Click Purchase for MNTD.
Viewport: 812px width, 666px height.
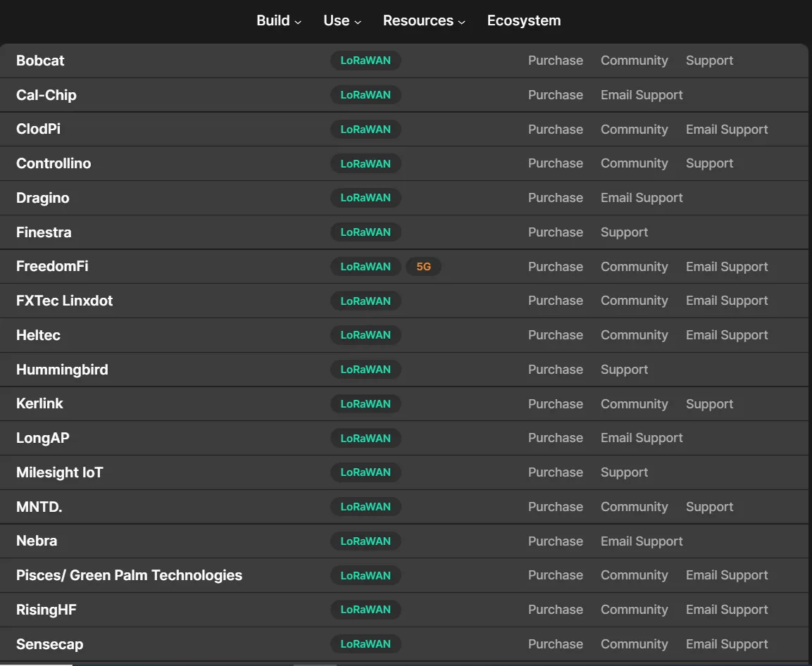555,506
